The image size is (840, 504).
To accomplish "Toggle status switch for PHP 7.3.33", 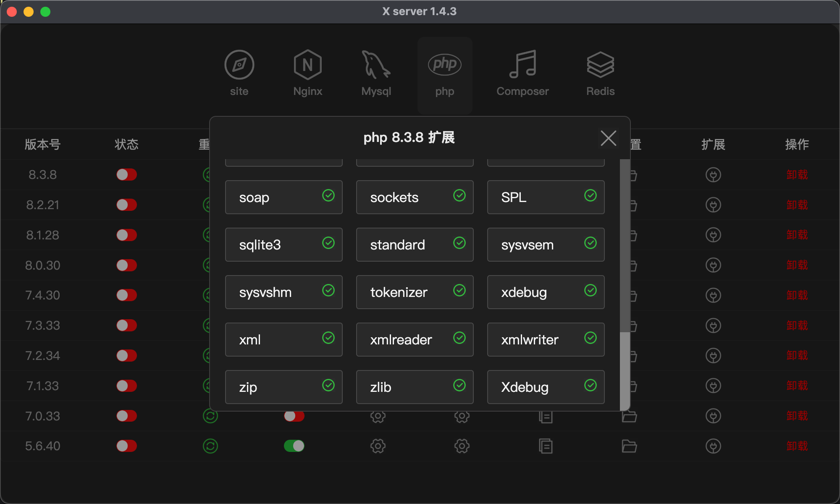I will click(x=126, y=325).
